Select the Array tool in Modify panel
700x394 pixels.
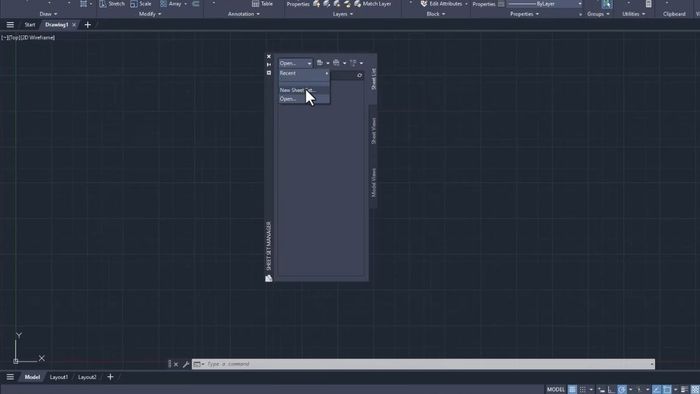(x=171, y=4)
